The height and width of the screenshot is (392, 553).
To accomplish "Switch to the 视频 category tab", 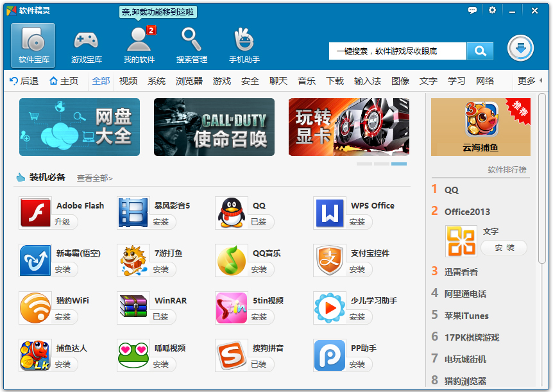I will (x=130, y=81).
